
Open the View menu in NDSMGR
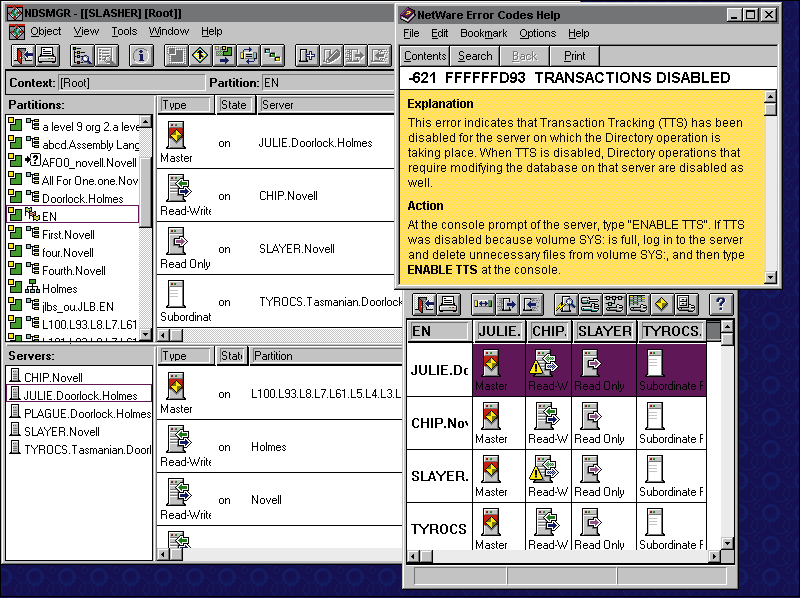pyautogui.click(x=86, y=32)
